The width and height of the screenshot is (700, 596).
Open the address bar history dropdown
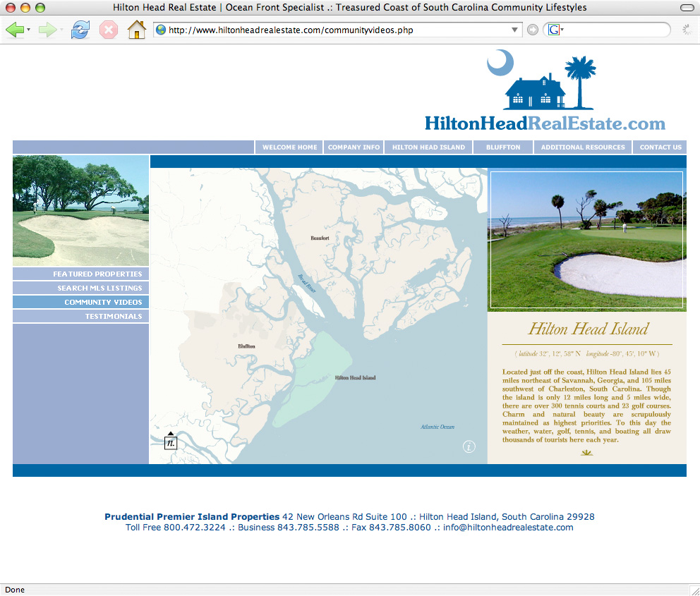pyautogui.click(x=514, y=30)
